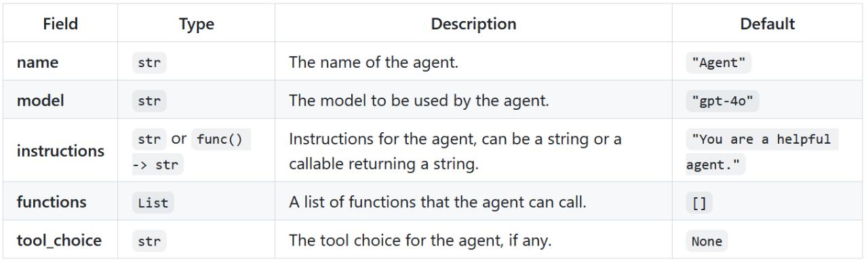Click the Description column header
The image size is (868, 261).
pyautogui.click(x=474, y=24)
